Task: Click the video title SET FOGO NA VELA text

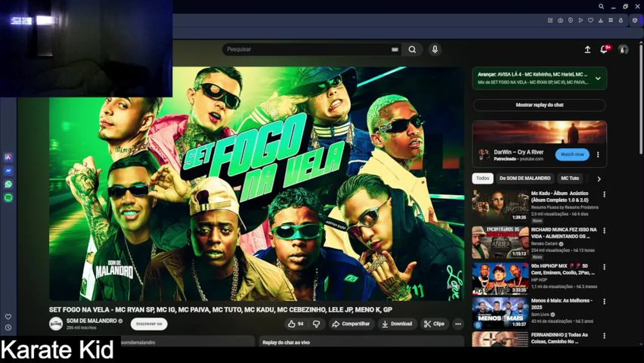Action: click(221, 310)
